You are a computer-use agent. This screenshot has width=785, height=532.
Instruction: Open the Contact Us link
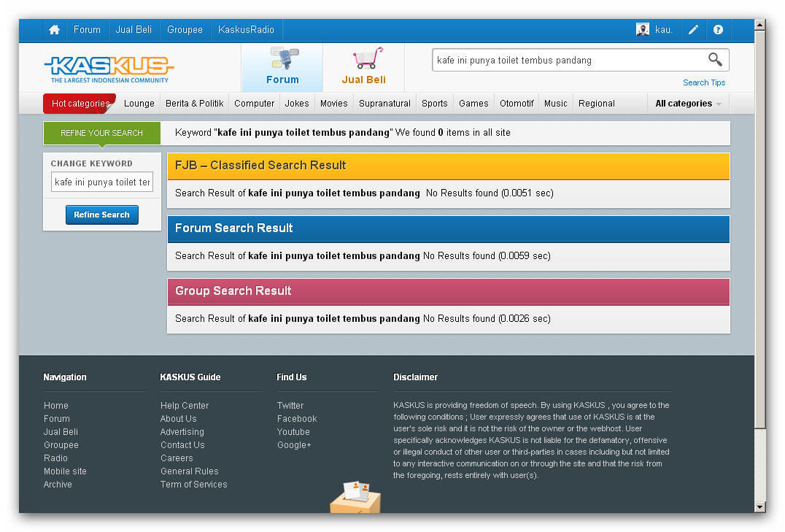tap(182, 445)
